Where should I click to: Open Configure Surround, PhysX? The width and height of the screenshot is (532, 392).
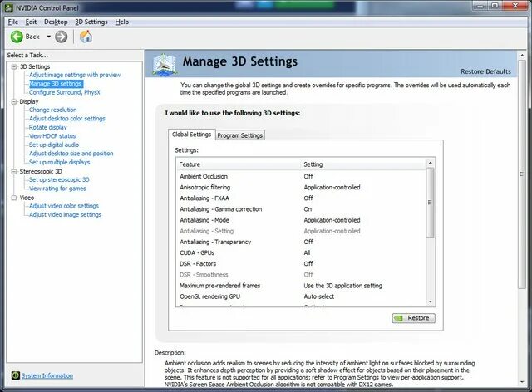[x=65, y=92]
